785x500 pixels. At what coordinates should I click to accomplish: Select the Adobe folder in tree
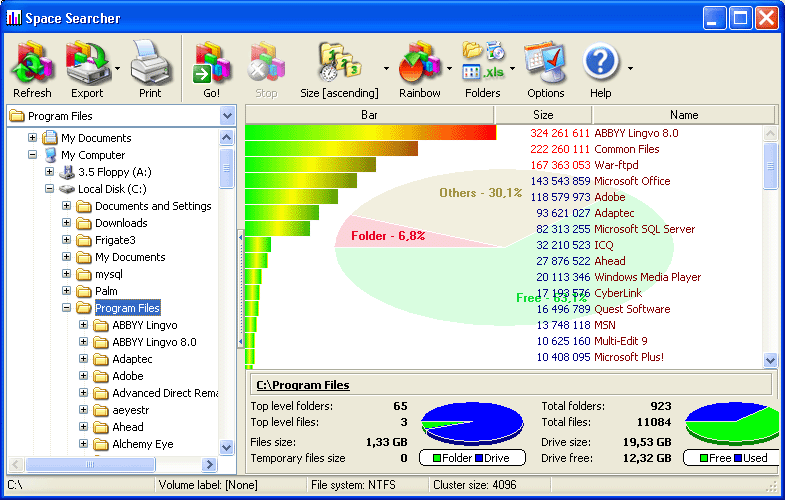tap(128, 376)
